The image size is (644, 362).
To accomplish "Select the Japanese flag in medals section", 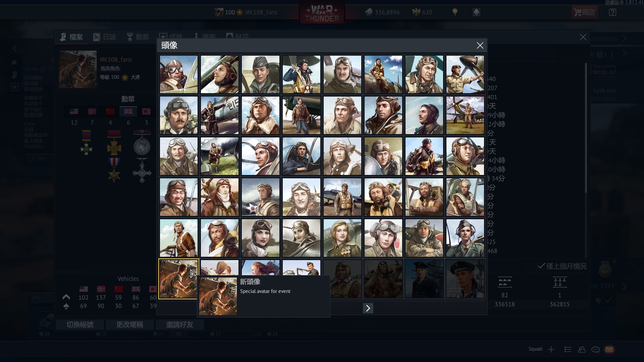I will (146, 111).
